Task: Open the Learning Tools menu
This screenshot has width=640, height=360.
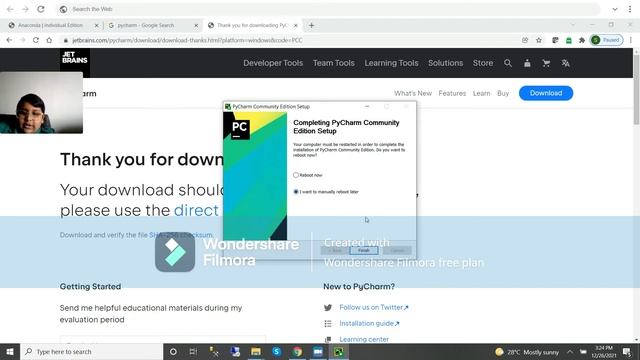Action: (391, 63)
